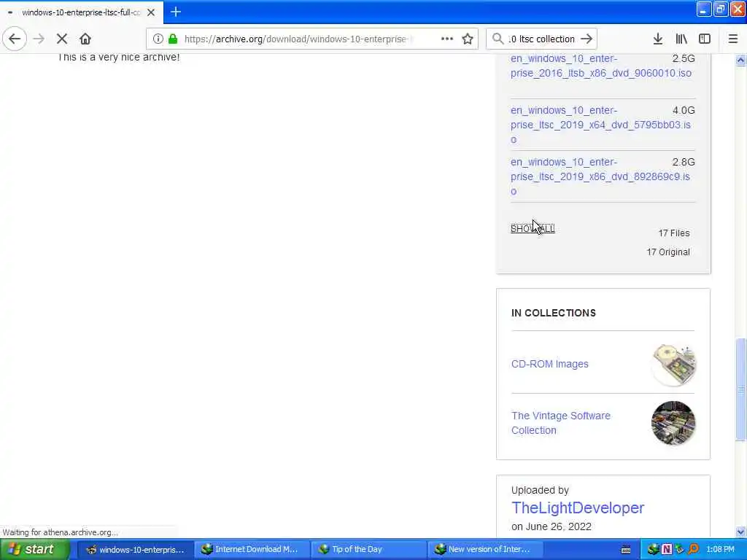Submit search with the arrow button
Screen dimensions: 747x560
[x=587, y=39]
